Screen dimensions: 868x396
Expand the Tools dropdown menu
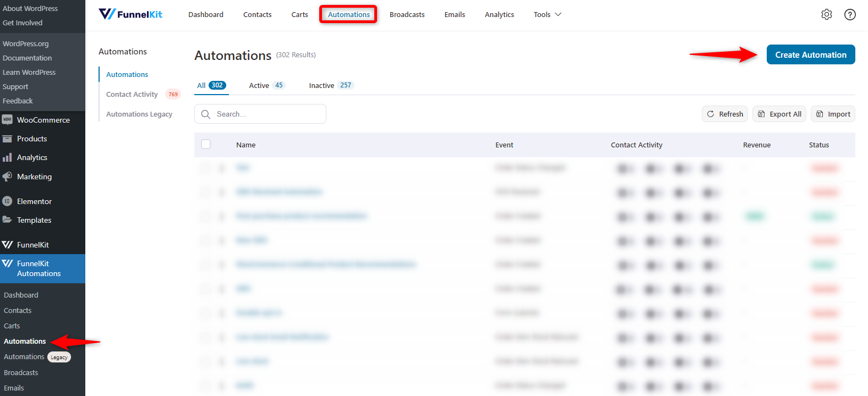(547, 14)
